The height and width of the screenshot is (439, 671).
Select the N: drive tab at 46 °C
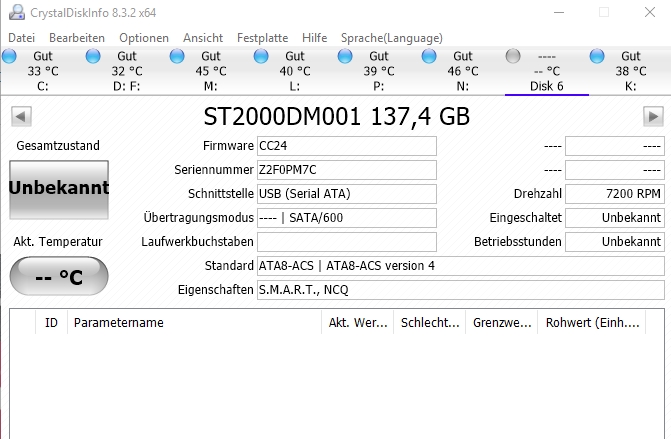point(463,71)
